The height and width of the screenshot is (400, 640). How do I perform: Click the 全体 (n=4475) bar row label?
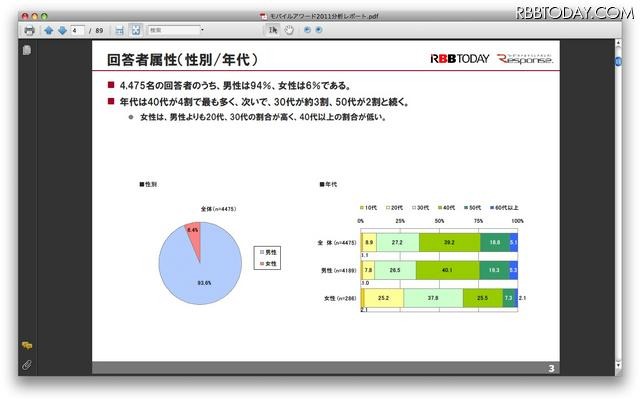[x=337, y=242]
